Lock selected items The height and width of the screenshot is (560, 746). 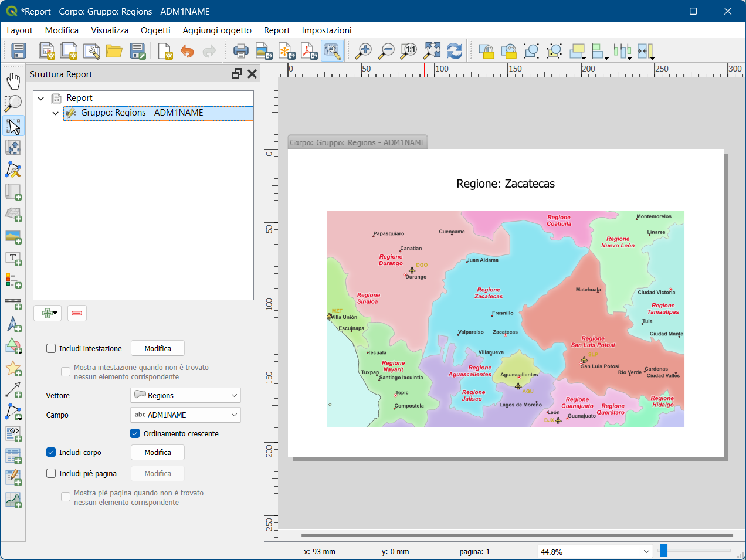pyautogui.click(x=486, y=51)
